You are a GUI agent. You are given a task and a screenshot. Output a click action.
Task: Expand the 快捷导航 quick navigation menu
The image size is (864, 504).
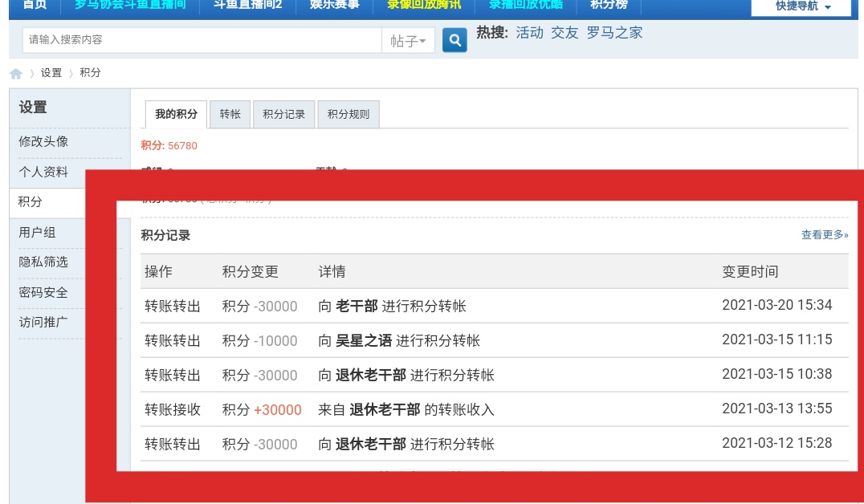click(x=801, y=6)
